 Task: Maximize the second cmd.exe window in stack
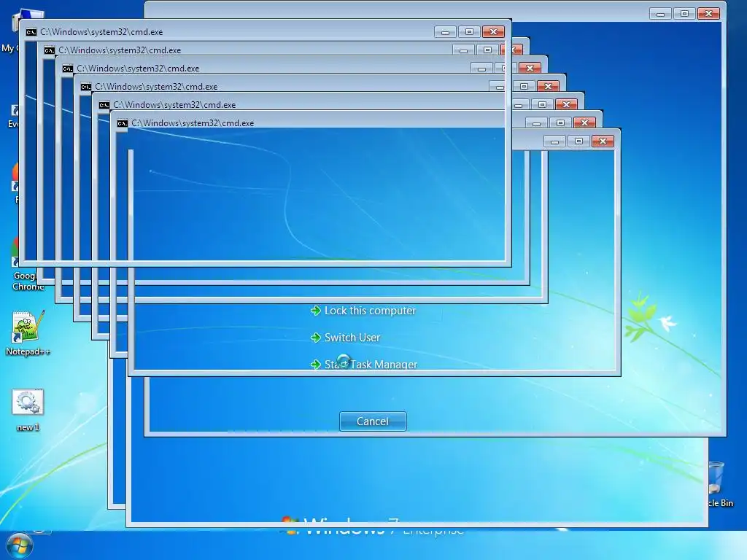[x=487, y=50]
